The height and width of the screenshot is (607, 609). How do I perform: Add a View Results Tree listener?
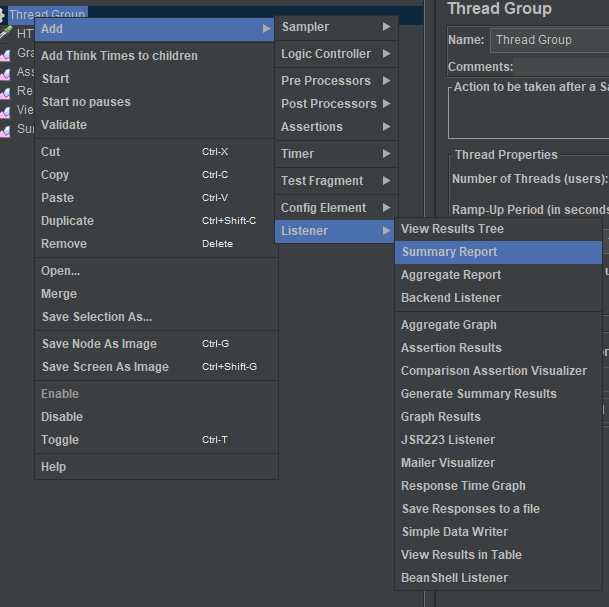498,229
